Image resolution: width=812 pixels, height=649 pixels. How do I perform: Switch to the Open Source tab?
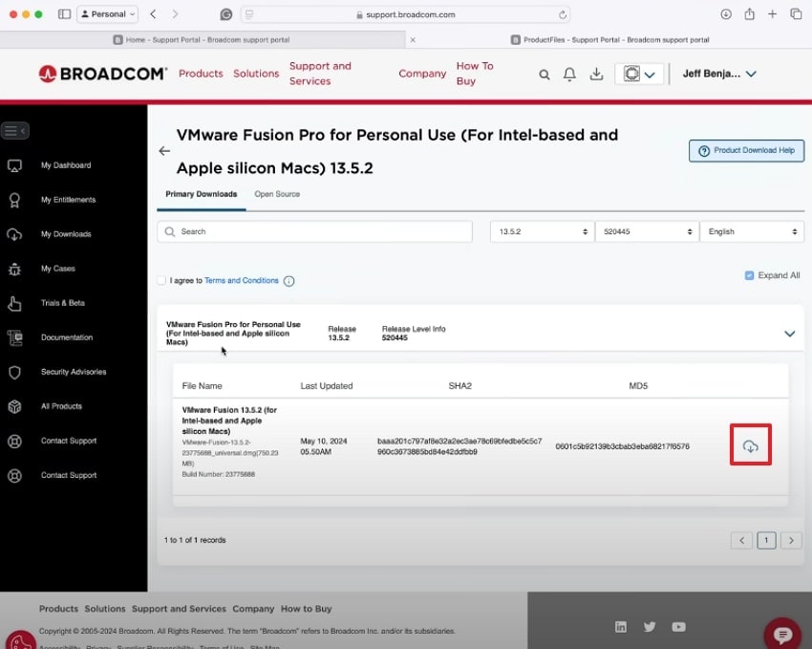tap(277, 194)
